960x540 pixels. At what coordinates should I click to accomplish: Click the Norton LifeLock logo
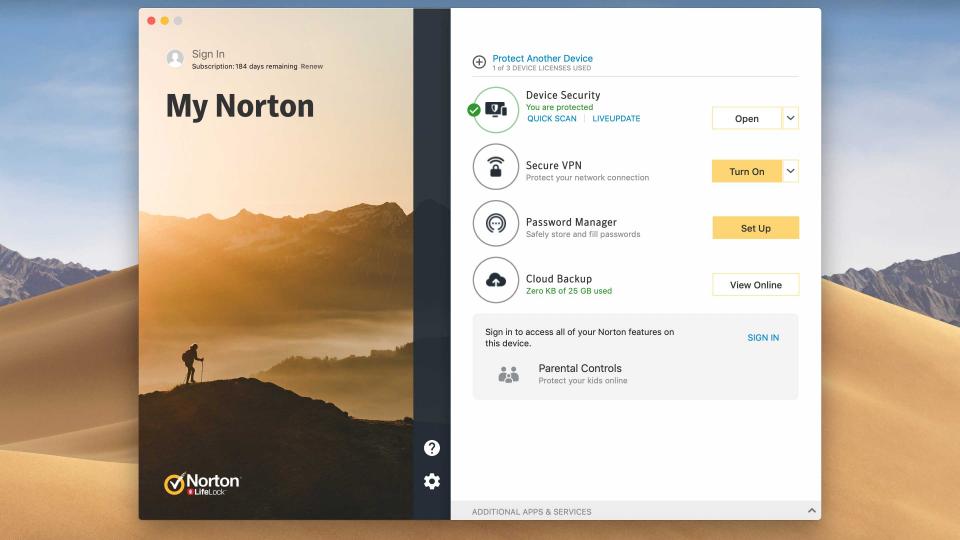tap(203, 484)
